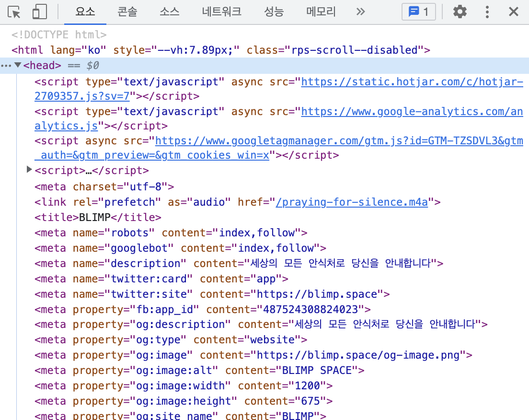
Task: Click the ellipsis beside the head row
Action: coord(6,66)
